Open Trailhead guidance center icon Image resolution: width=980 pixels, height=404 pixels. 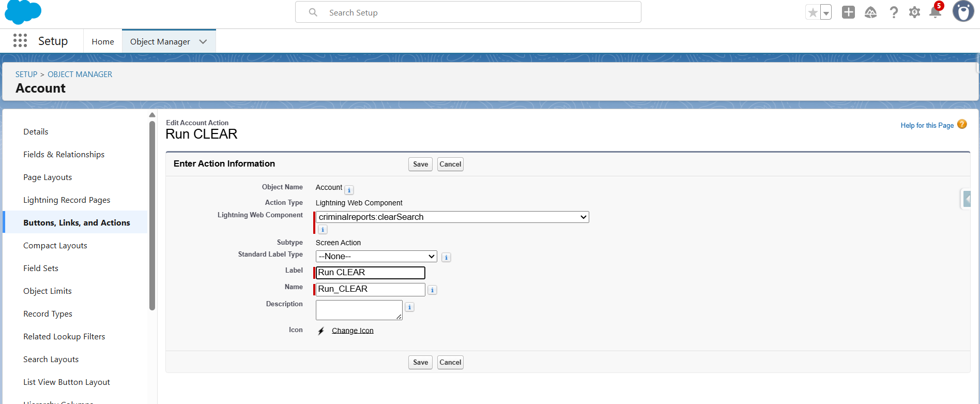(871, 12)
